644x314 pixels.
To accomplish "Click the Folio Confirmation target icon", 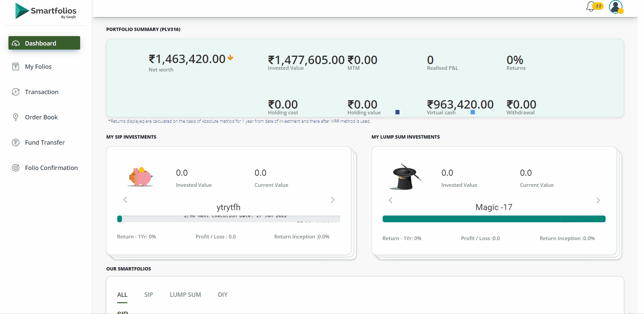I will click(x=16, y=168).
